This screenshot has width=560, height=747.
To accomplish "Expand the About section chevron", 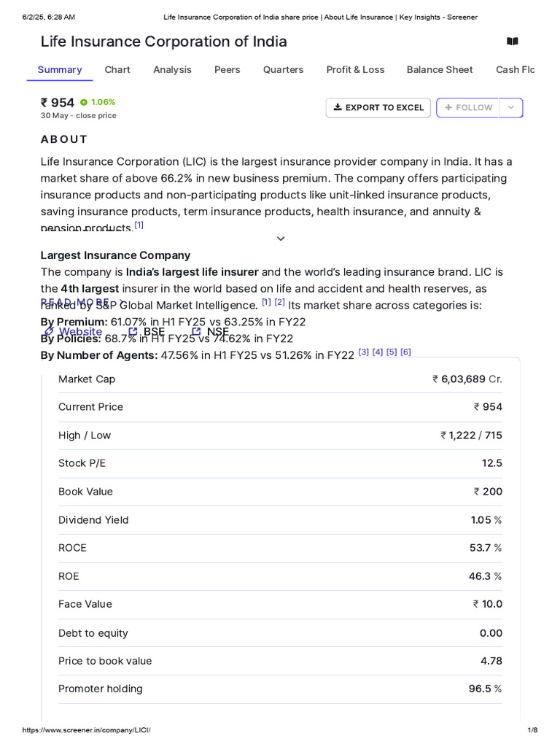I will tap(281, 239).
